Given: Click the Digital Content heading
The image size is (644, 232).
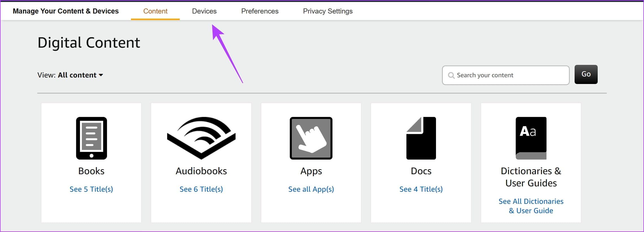Looking at the screenshot, I should pos(89,43).
